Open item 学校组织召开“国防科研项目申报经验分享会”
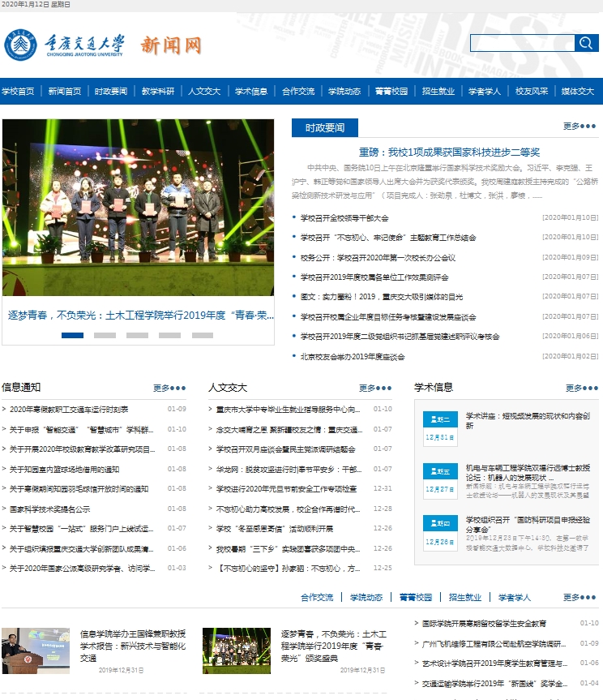The image size is (603, 700). coord(528,525)
